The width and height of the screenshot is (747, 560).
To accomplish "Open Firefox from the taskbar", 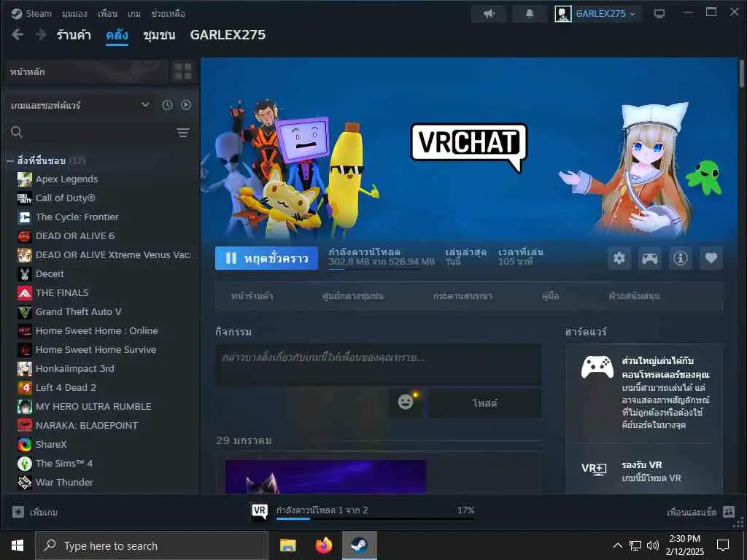I will (x=323, y=545).
